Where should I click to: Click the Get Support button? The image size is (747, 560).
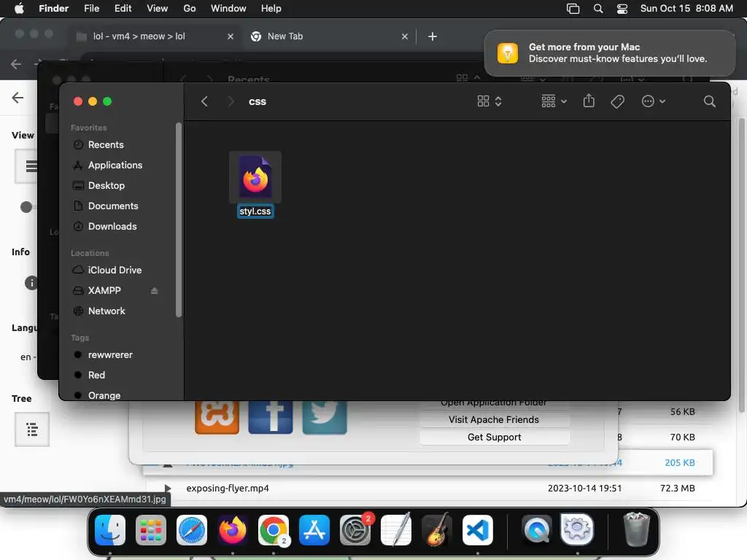(494, 437)
